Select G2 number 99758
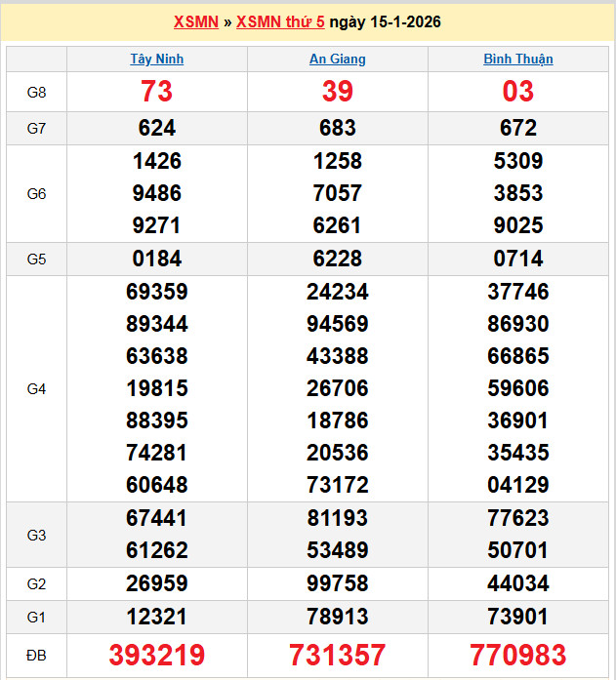The image size is (616, 680). pyautogui.click(x=338, y=583)
